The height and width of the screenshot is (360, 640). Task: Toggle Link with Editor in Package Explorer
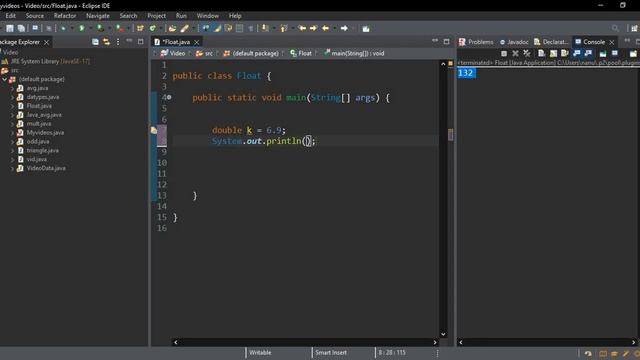107,42
